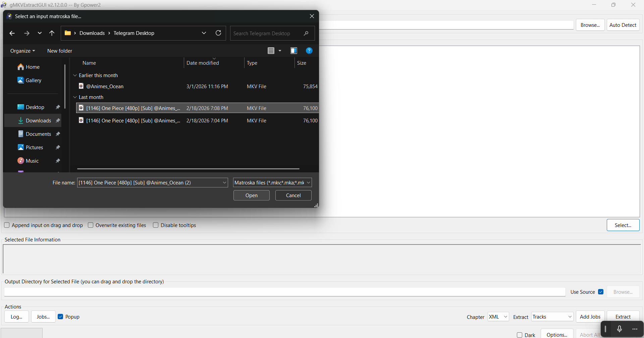Screen dimensions: 644x338
Task: Sort files by Date modified column
Action: (203, 63)
